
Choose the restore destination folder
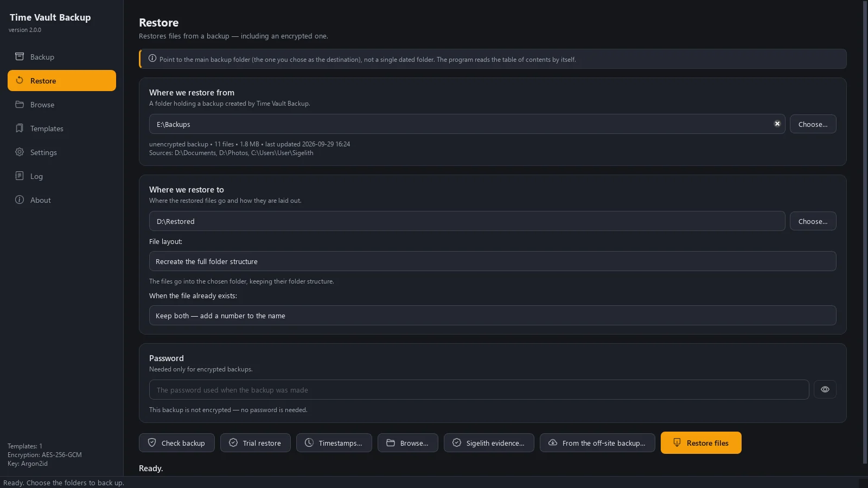click(x=813, y=221)
